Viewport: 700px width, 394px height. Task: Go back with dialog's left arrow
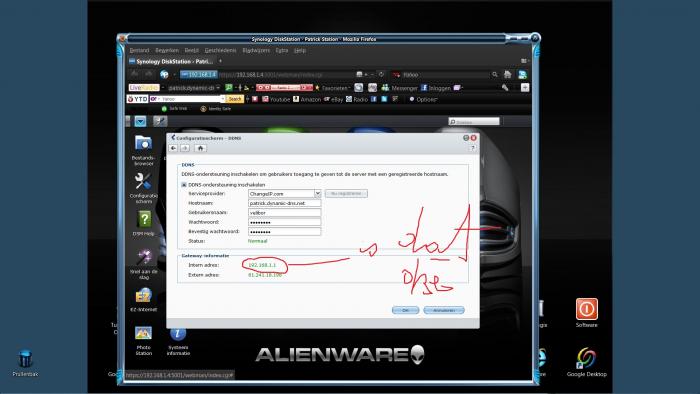pos(173,148)
